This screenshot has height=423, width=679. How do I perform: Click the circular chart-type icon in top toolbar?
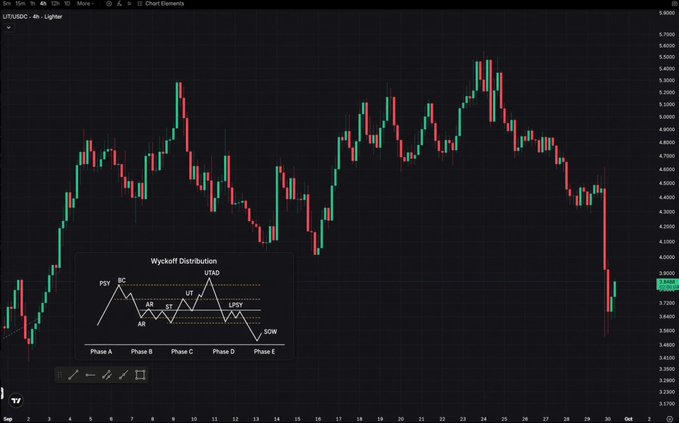click(109, 3)
